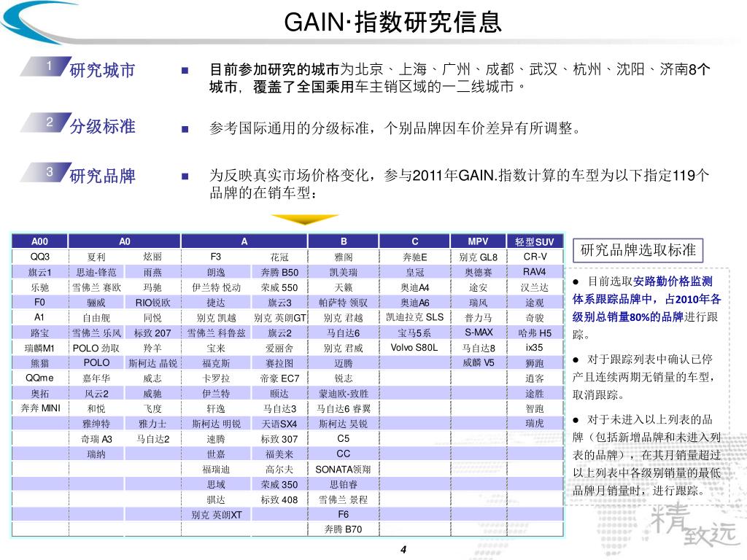The width and height of the screenshot is (747, 560).
Task: Select the 研究城市 section heading
Action: pyautogui.click(x=102, y=70)
